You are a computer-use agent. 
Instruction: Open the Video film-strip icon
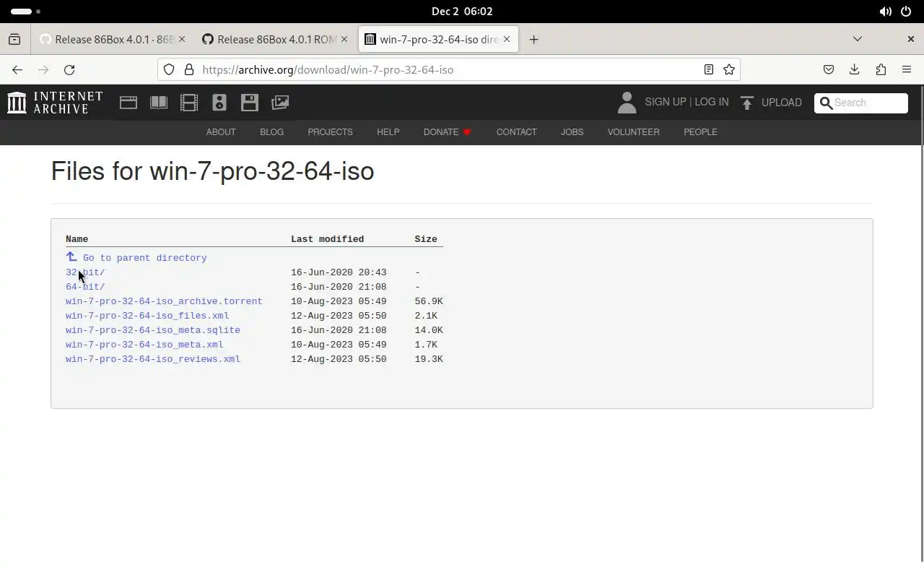coord(189,103)
